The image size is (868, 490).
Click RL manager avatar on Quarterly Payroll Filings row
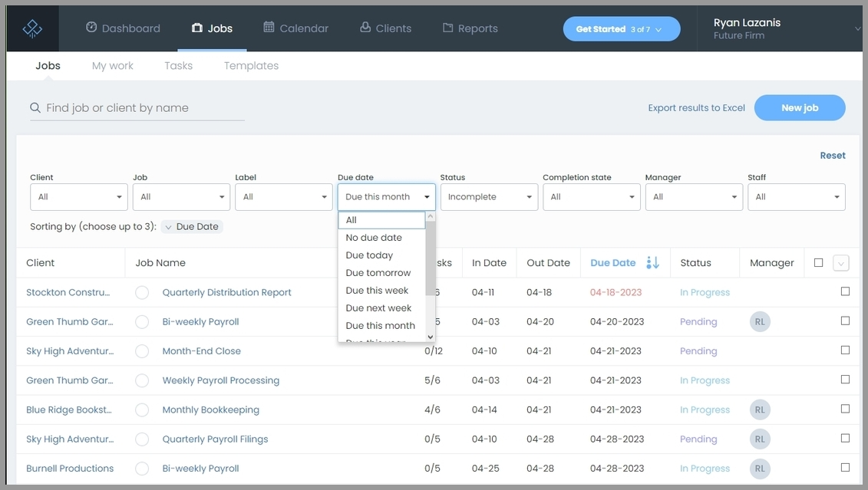[760, 439]
